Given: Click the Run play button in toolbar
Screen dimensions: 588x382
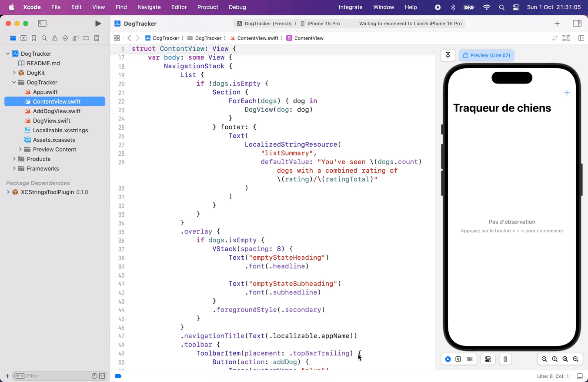Looking at the screenshot, I should coord(98,23).
